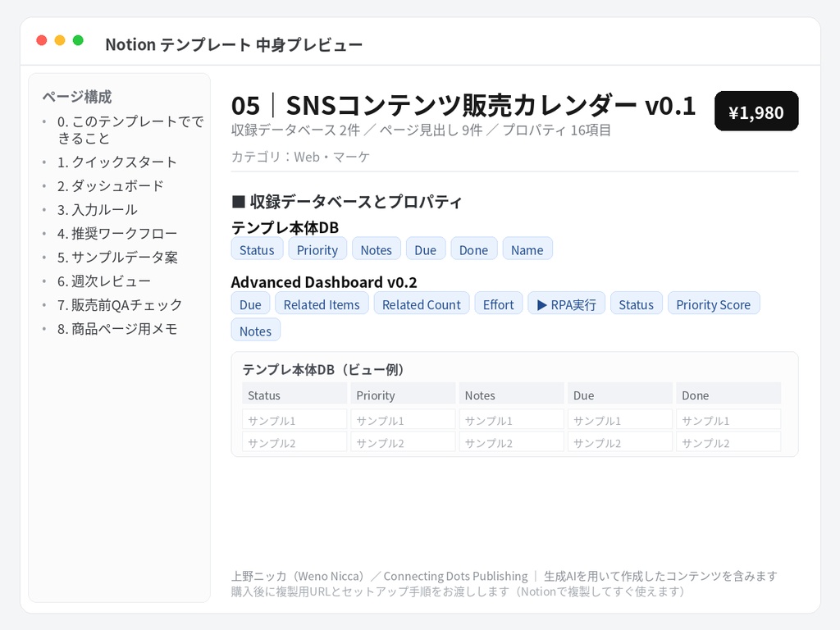Click the 収録データベースとプロパティ heading

[347, 202]
